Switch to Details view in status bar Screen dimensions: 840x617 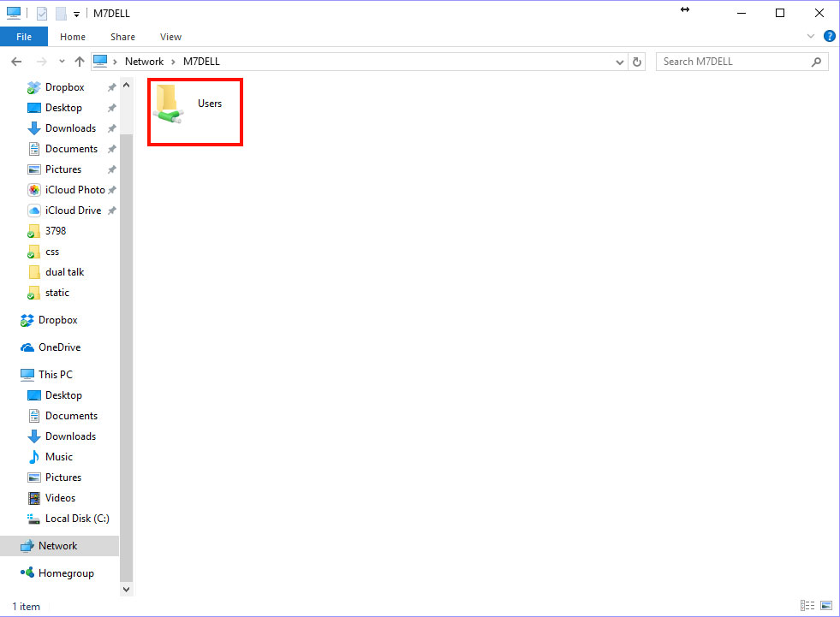click(807, 606)
